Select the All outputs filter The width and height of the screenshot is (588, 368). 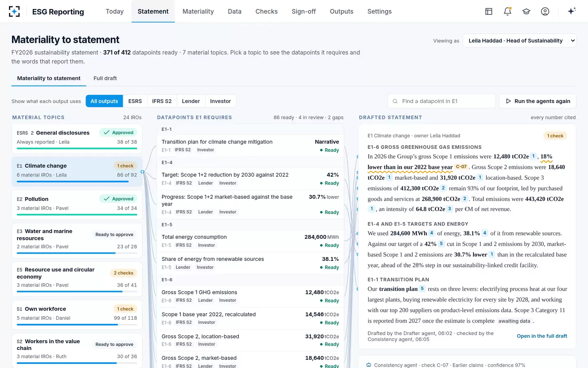click(x=104, y=101)
